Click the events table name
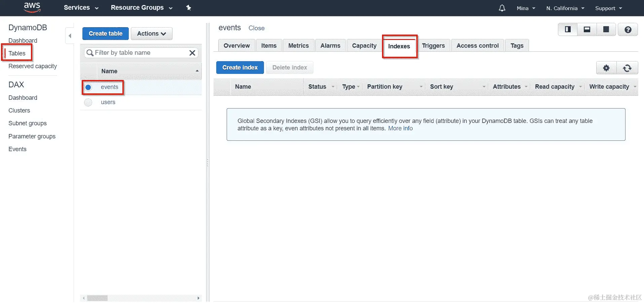 click(x=110, y=87)
